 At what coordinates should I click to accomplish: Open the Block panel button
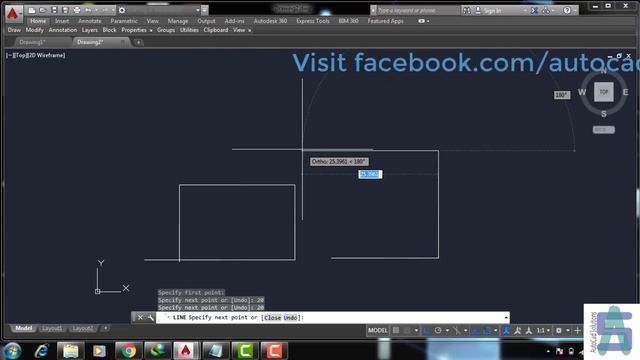point(109,30)
